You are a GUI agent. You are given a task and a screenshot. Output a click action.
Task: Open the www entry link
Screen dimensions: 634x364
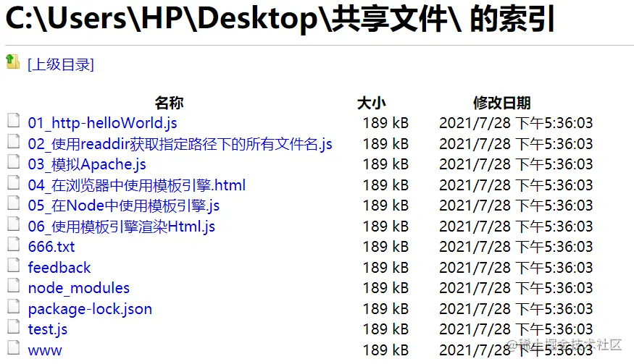[x=45, y=350]
